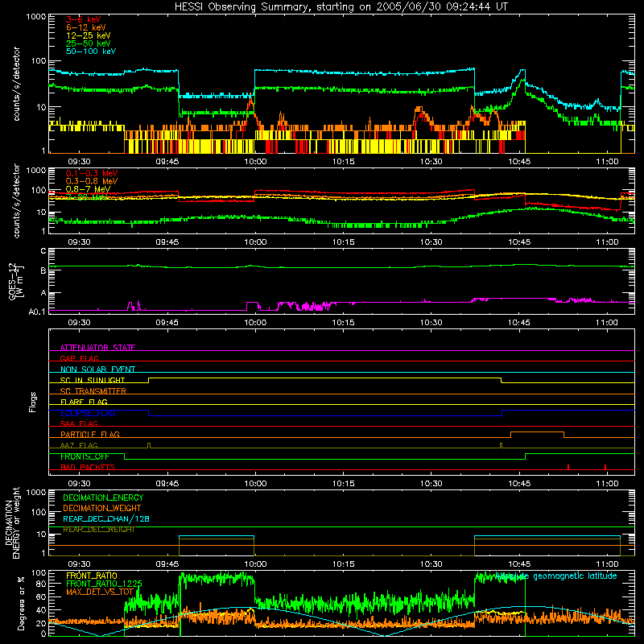Click the GOES-12 axis label

click(x=15, y=282)
